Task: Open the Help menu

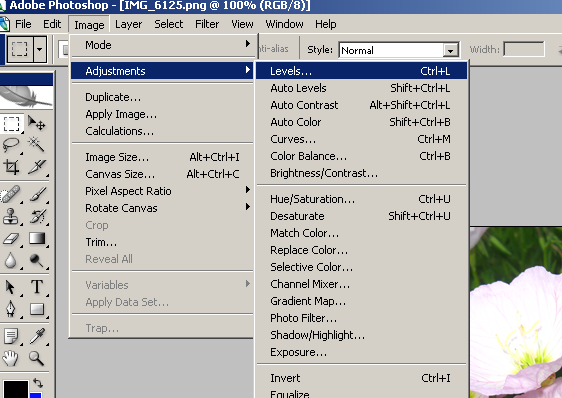Action: 325,24
